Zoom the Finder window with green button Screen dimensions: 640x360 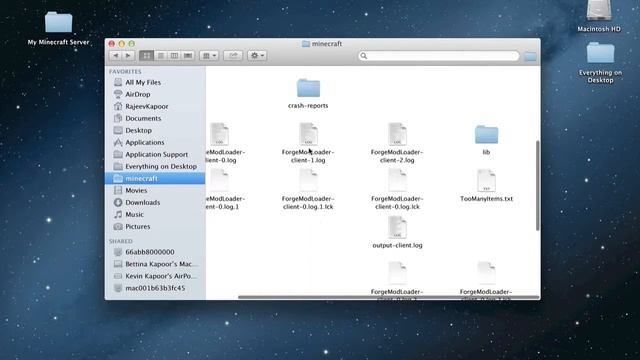click(131, 44)
